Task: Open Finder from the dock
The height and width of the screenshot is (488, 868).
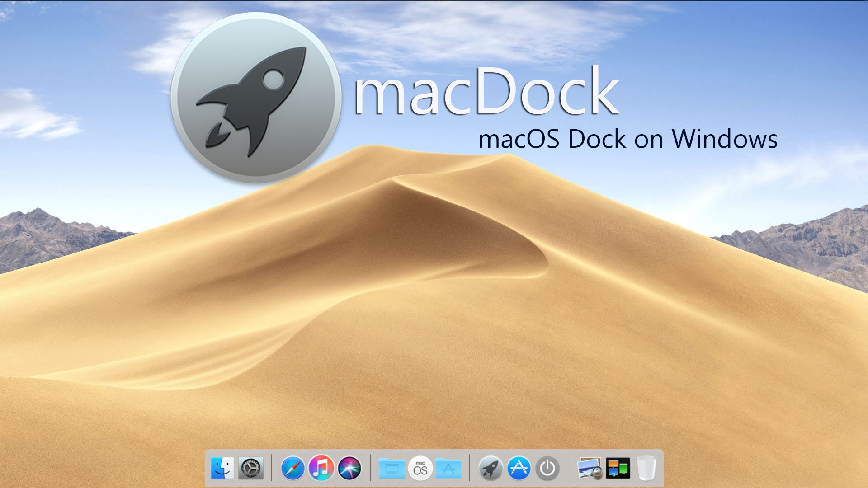Action: point(222,468)
